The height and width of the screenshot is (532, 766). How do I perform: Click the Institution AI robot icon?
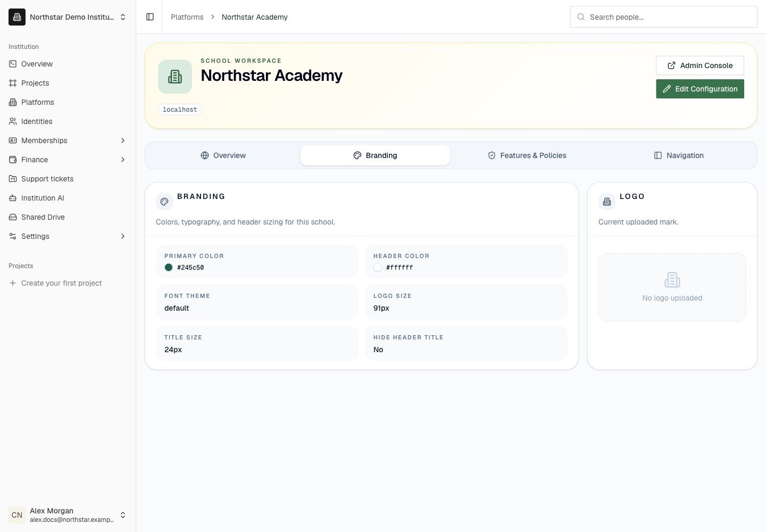(13, 198)
